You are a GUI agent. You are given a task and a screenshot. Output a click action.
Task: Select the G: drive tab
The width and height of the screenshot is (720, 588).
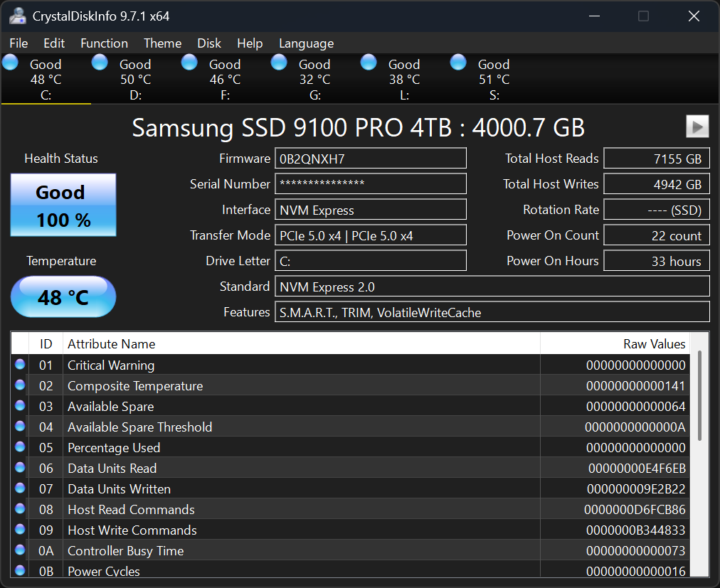[x=314, y=79]
